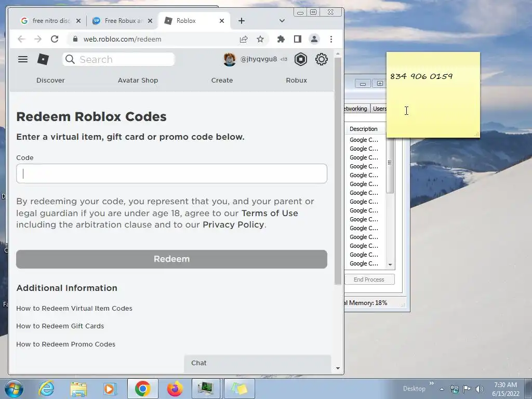Viewport: 532px width, 399px height.
Task: Open Robux in Roblox navigation
Action: click(x=296, y=81)
